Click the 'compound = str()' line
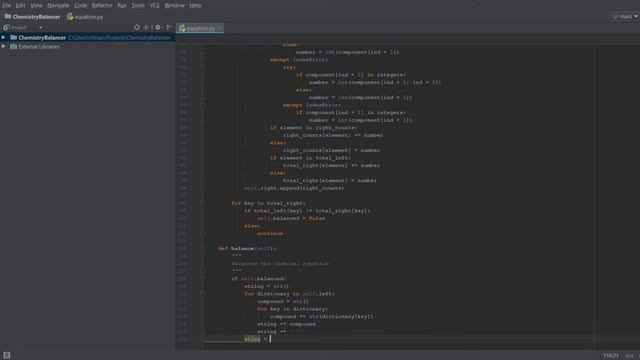 click(x=283, y=301)
